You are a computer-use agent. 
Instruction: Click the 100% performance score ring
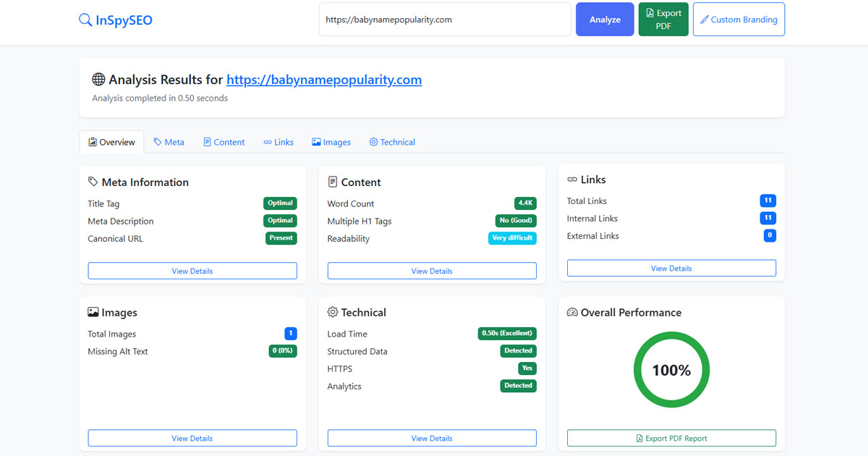671,370
